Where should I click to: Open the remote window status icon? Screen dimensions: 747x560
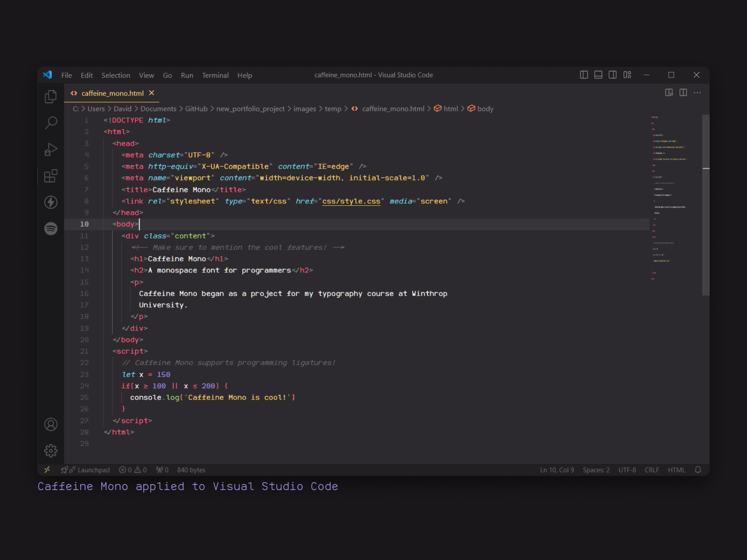47,470
